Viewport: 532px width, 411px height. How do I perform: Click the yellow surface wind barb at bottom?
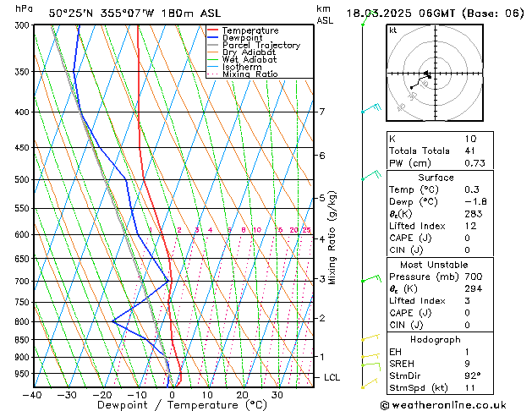click(x=370, y=383)
